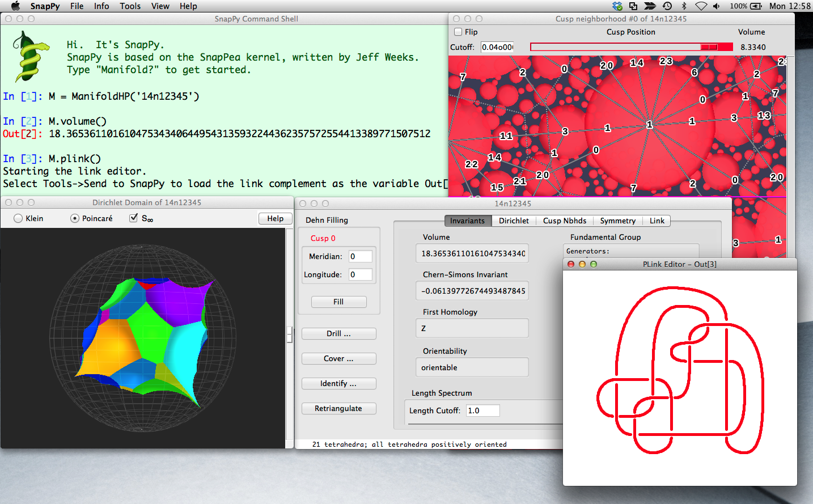Click the '21 tetrahedra' status bar text
Viewport: 813px width, 504px height.
tap(409, 444)
